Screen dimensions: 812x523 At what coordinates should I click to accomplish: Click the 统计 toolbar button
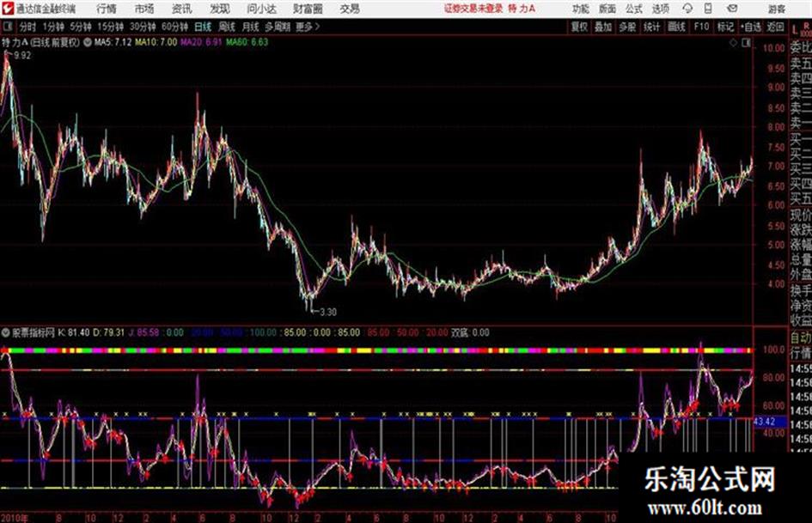(x=651, y=27)
